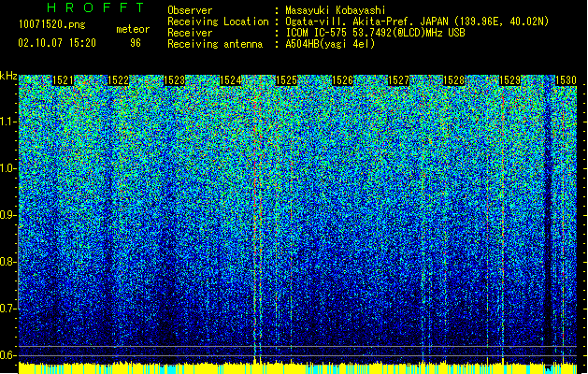Screen dimensions: 588x374
Task: Click the meteor count 96
Action: (136, 43)
